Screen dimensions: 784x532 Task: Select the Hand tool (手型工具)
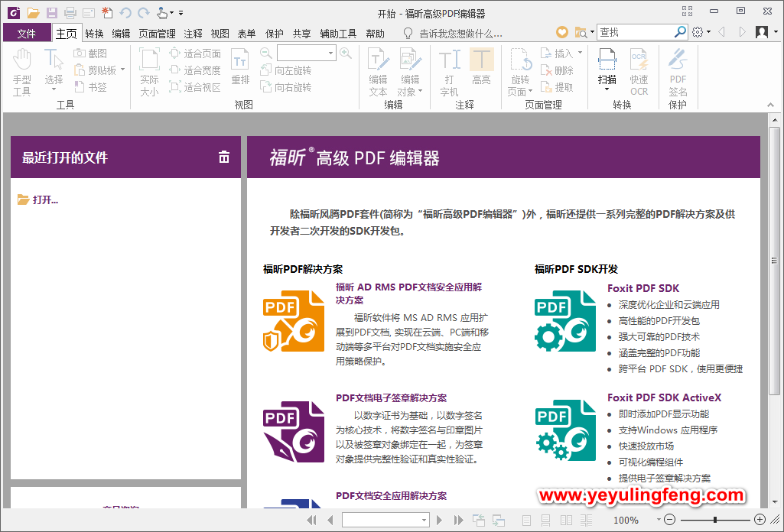pyautogui.click(x=22, y=73)
